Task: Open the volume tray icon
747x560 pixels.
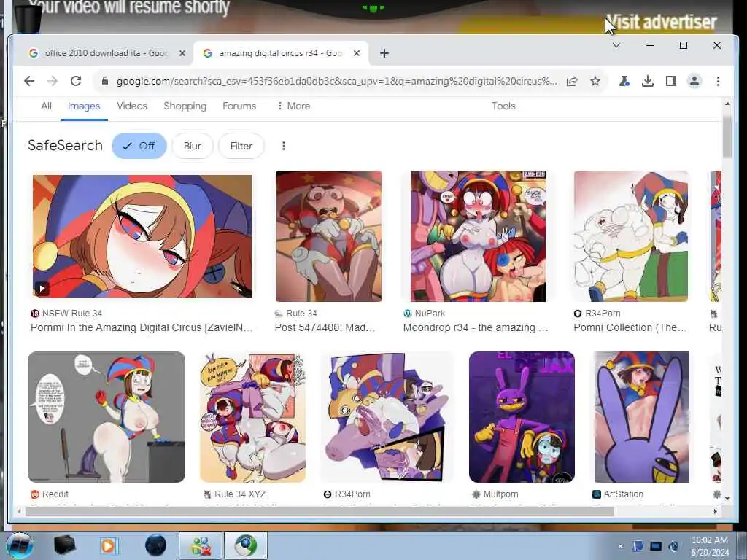Action: point(673,546)
